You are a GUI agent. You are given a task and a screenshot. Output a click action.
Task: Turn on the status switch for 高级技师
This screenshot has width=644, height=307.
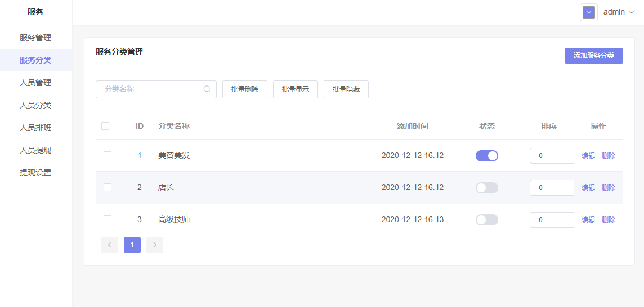point(487,220)
